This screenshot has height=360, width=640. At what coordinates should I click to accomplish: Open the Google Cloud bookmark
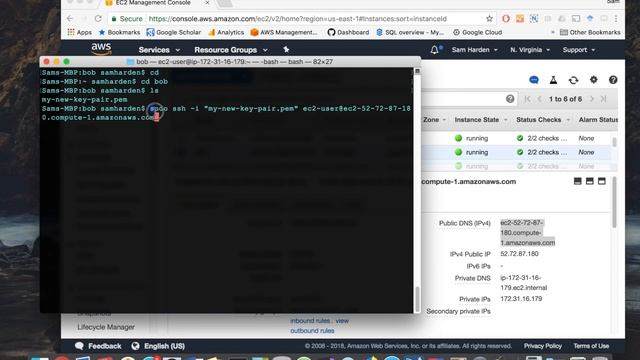(477, 32)
